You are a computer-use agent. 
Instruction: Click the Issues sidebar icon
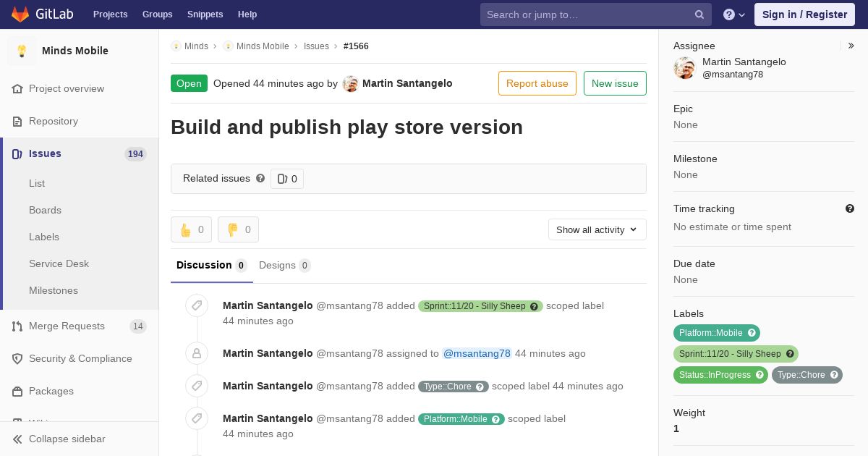tap(17, 154)
